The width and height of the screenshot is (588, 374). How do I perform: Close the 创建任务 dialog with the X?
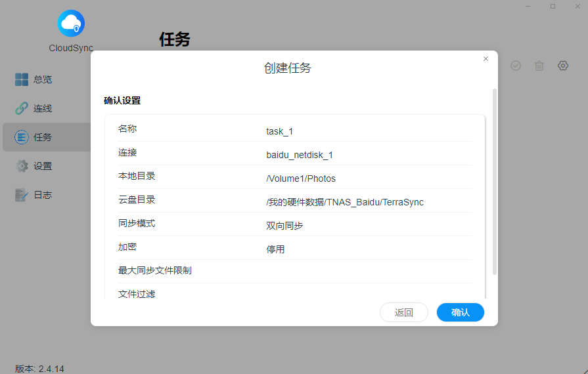pos(486,59)
